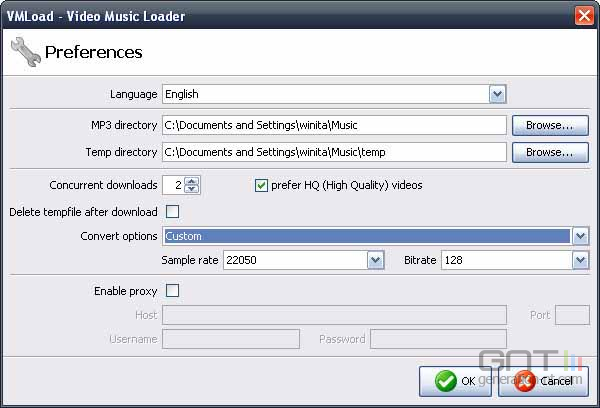Click the 22050 sample rate field
The image size is (600, 408).
[304, 260]
